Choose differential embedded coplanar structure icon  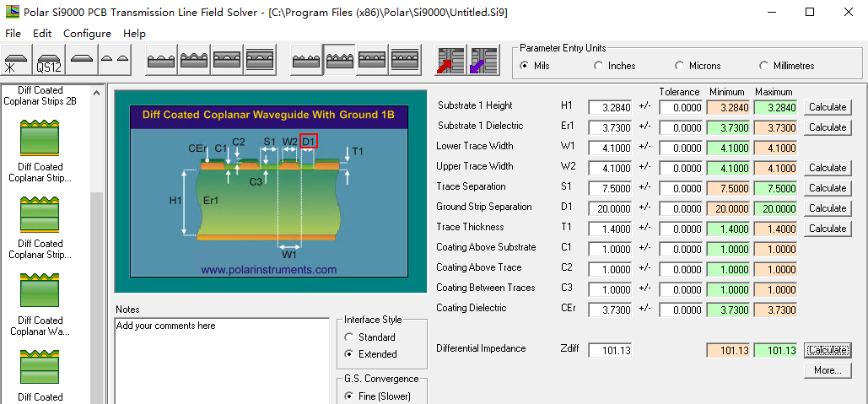[372, 60]
